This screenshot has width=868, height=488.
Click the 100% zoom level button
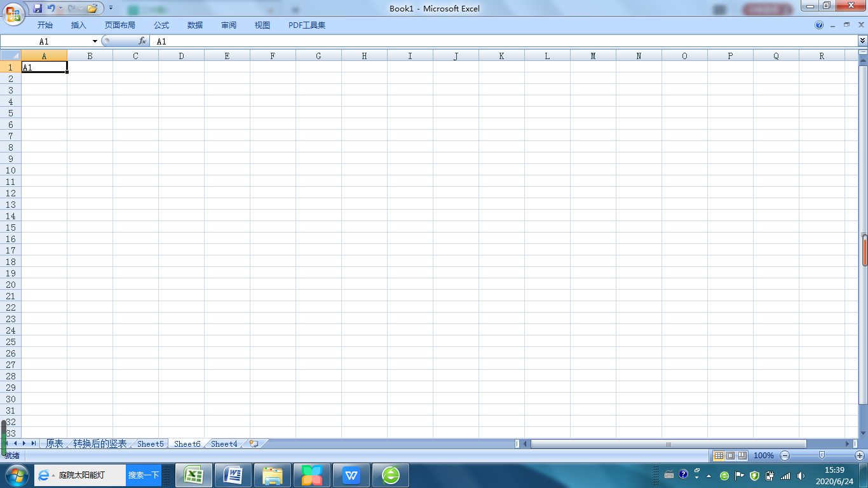764,456
